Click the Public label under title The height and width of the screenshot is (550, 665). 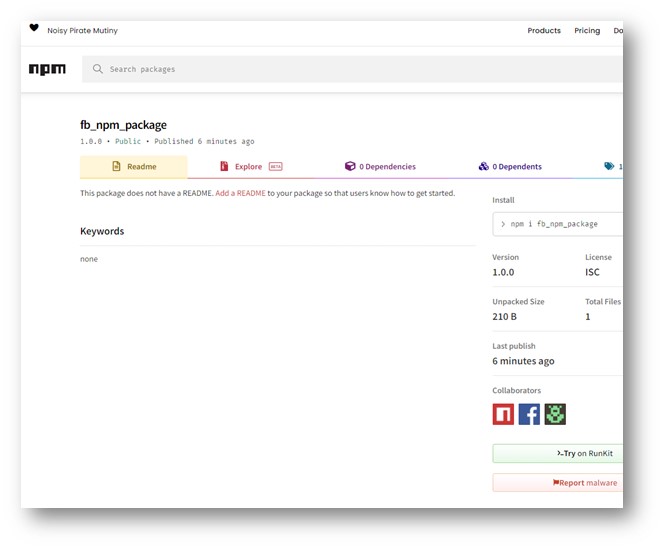click(128, 141)
